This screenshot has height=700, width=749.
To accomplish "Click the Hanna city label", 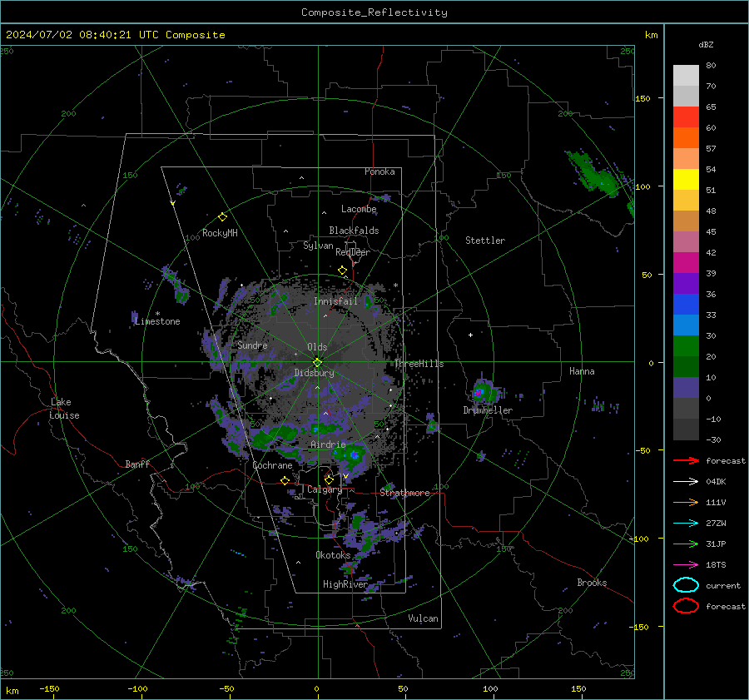I will point(582,371).
